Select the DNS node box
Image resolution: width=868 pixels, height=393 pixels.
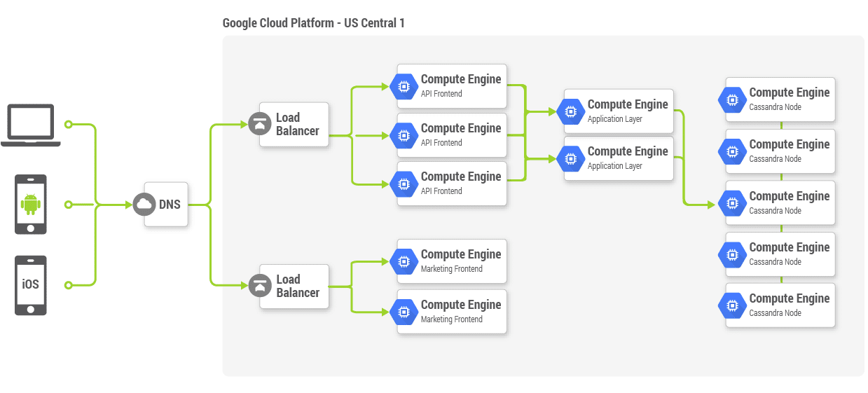166,205
